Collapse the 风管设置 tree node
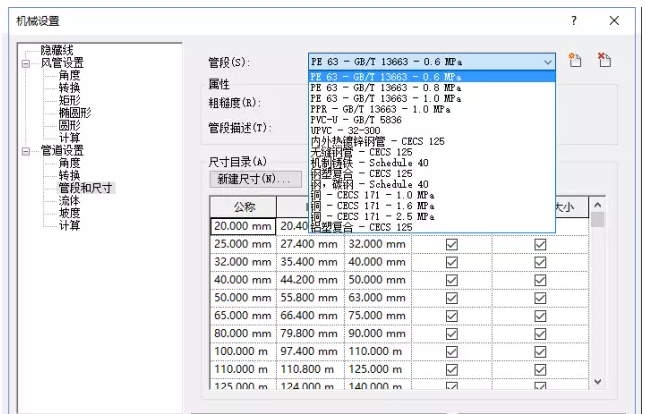The width and height of the screenshot is (646, 414). pyautogui.click(x=25, y=62)
